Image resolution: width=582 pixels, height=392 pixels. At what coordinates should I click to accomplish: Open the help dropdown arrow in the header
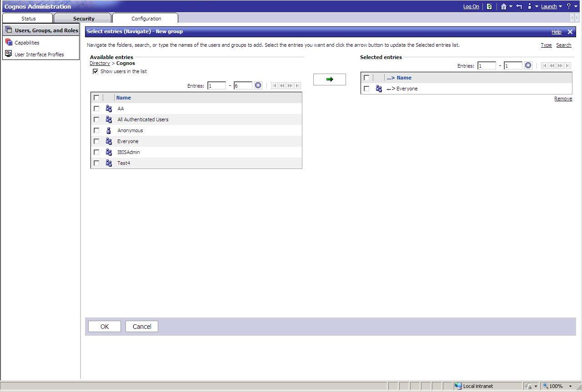pyautogui.click(x=576, y=6)
